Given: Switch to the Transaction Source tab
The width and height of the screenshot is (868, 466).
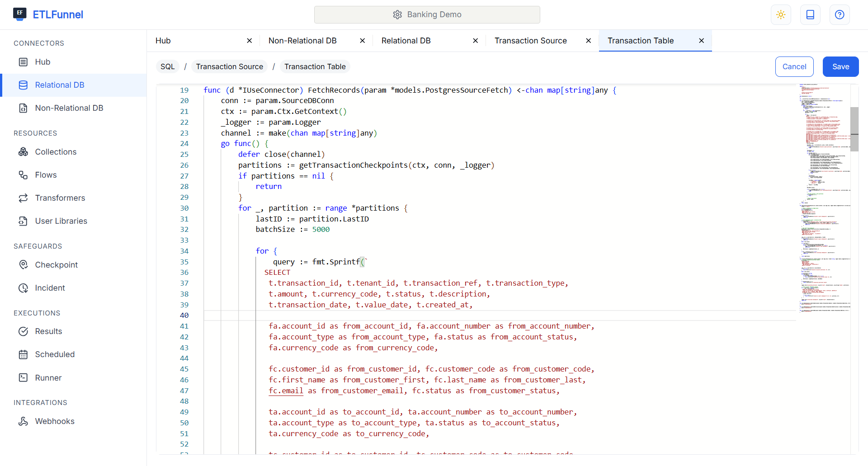Looking at the screenshot, I should [531, 41].
